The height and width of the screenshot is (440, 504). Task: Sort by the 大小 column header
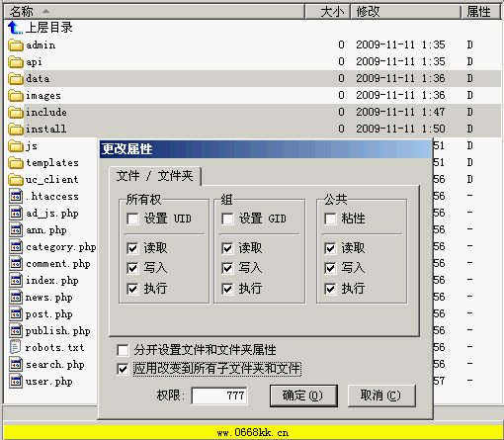(x=327, y=12)
